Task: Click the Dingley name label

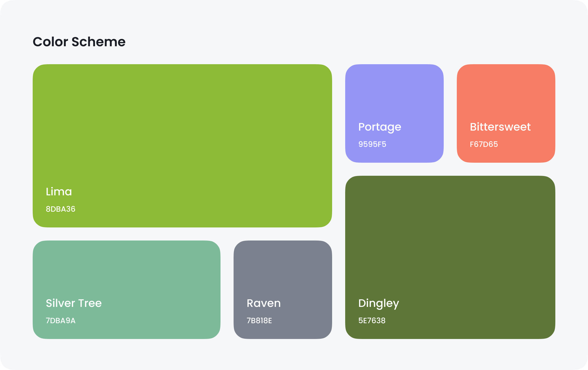Action: tap(378, 304)
